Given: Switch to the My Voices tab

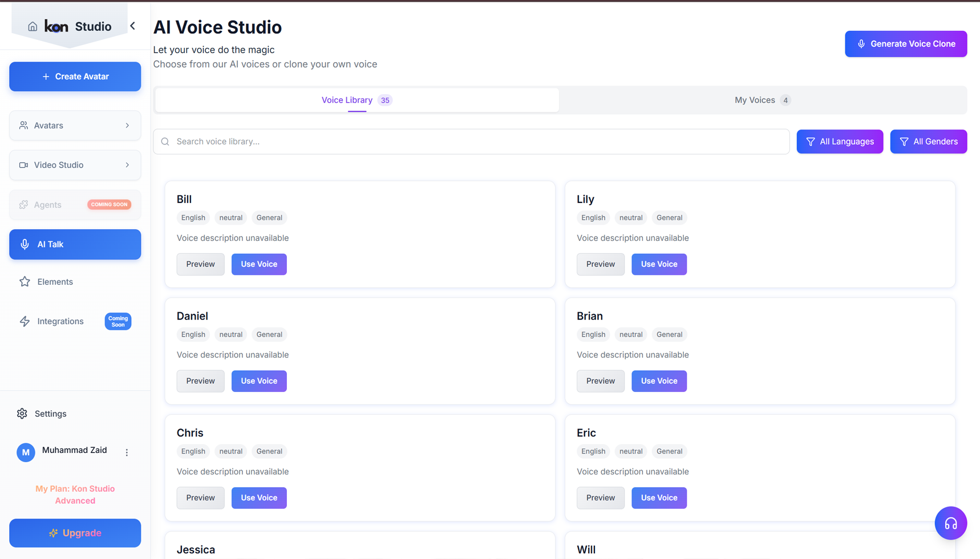Looking at the screenshot, I should pyautogui.click(x=762, y=100).
